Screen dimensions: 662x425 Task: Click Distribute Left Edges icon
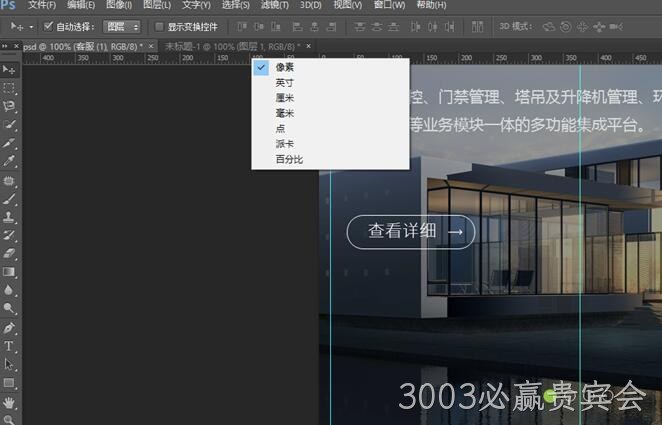pyautogui.click(x=415, y=27)
